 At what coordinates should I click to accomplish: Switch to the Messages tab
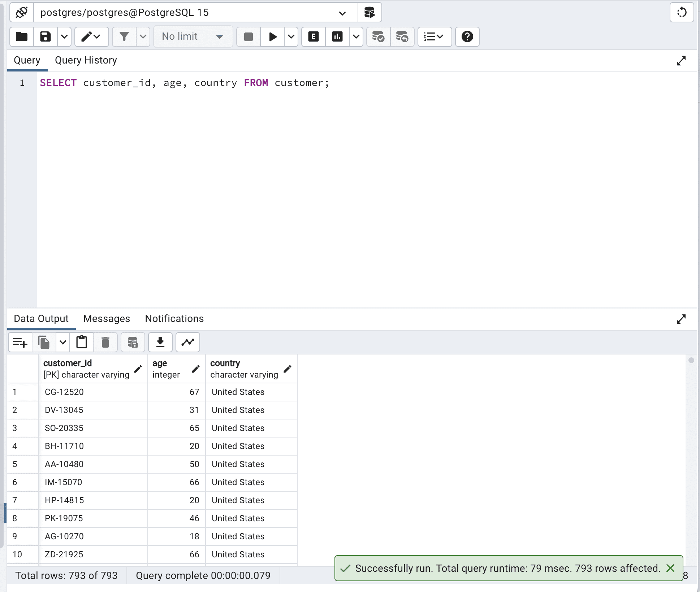(x=107, y=318)
